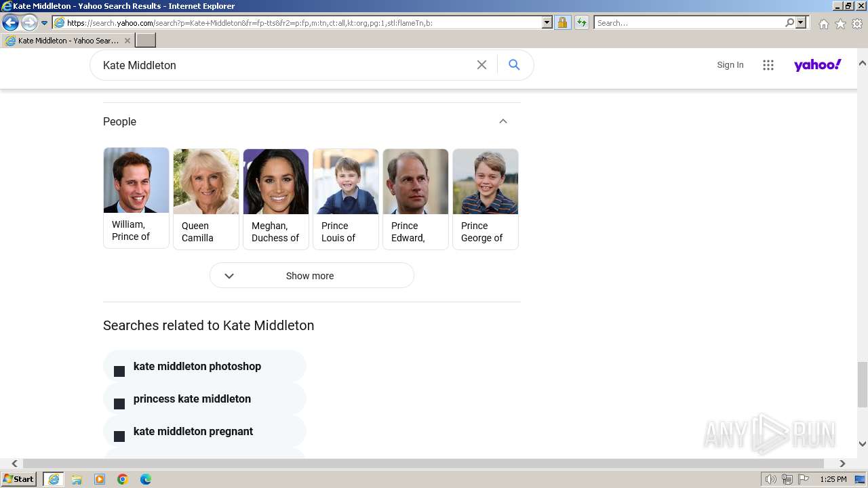Click the Internet Explorer taskbar icon
The width and height of the screenshot is (868, 488).
pos(53,479)
